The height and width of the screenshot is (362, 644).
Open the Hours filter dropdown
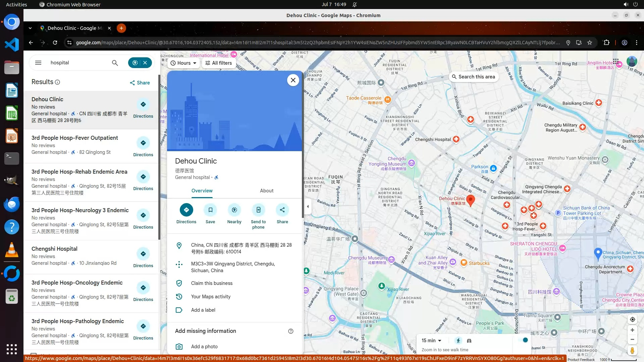click(x=183, y=63)
